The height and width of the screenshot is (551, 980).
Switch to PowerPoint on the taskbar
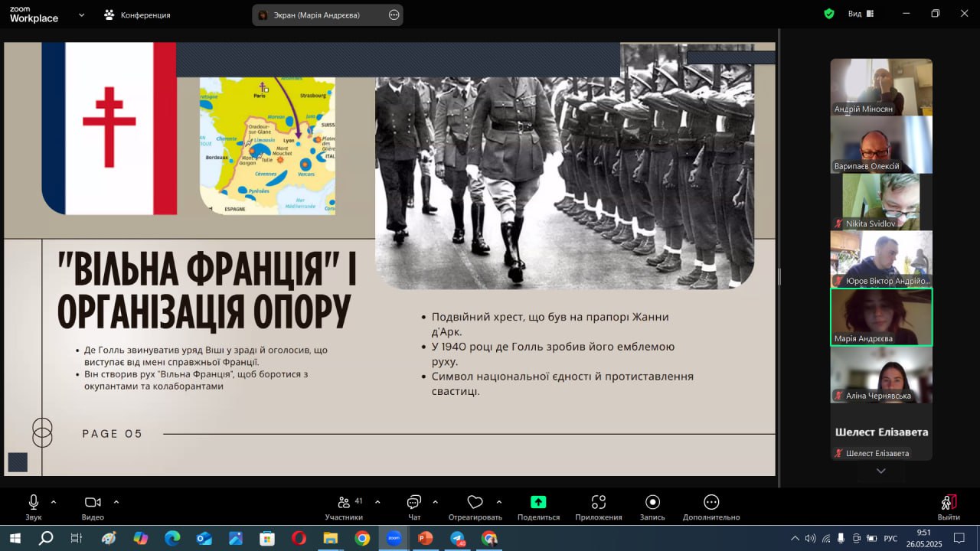coord(426,538)
